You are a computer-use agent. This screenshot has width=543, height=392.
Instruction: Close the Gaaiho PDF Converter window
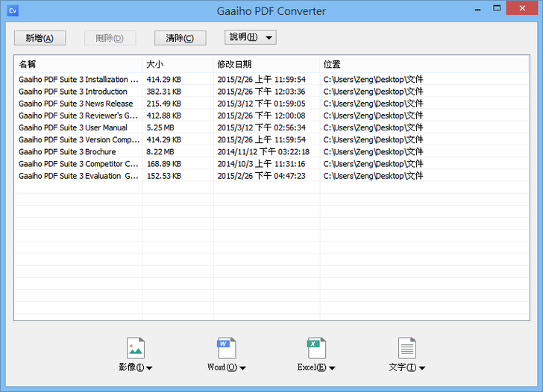522,8
